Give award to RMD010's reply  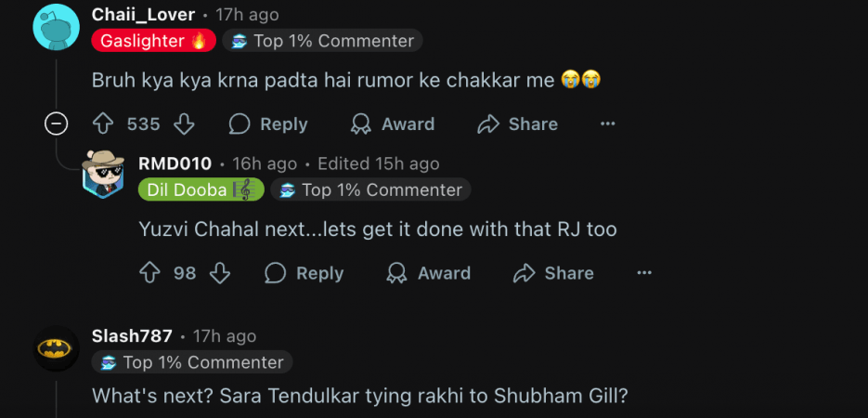pos(429,273)
